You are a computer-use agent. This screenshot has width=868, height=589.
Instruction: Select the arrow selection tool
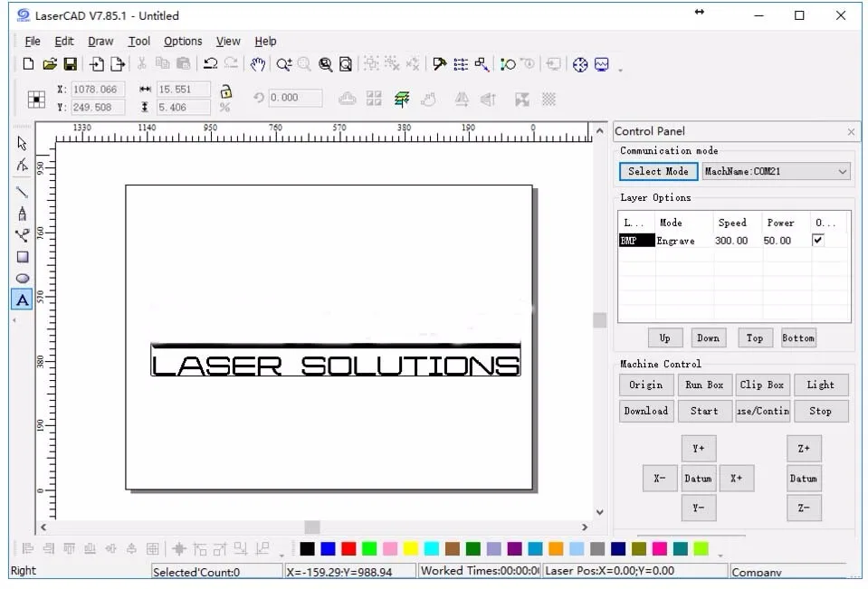[21, 143]
